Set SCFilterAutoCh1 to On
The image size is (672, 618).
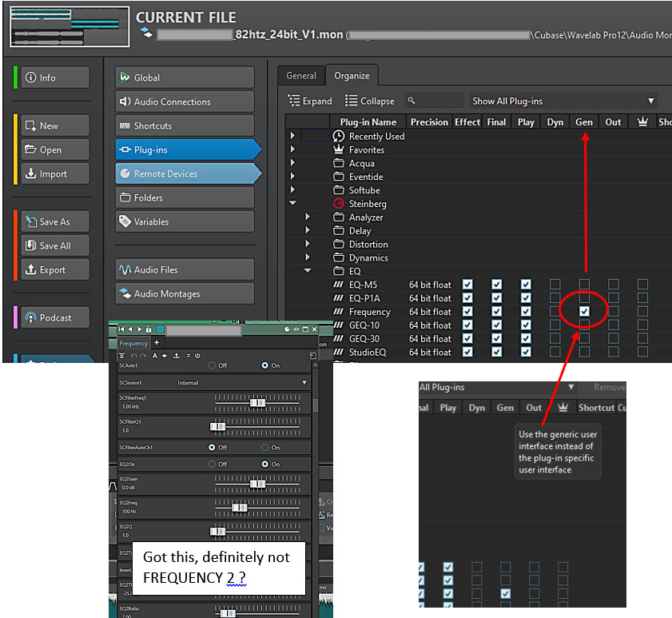pyautogui.click(x=264, y=447)
